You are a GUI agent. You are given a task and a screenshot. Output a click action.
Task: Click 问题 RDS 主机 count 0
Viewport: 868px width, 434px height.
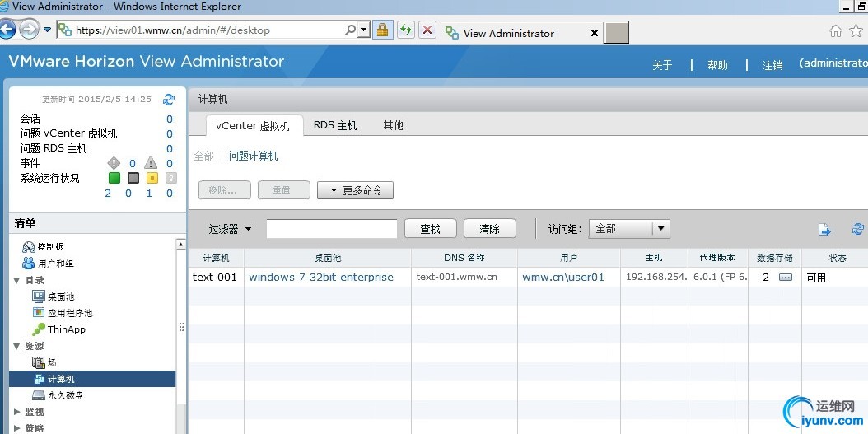[x=170, y=149]
